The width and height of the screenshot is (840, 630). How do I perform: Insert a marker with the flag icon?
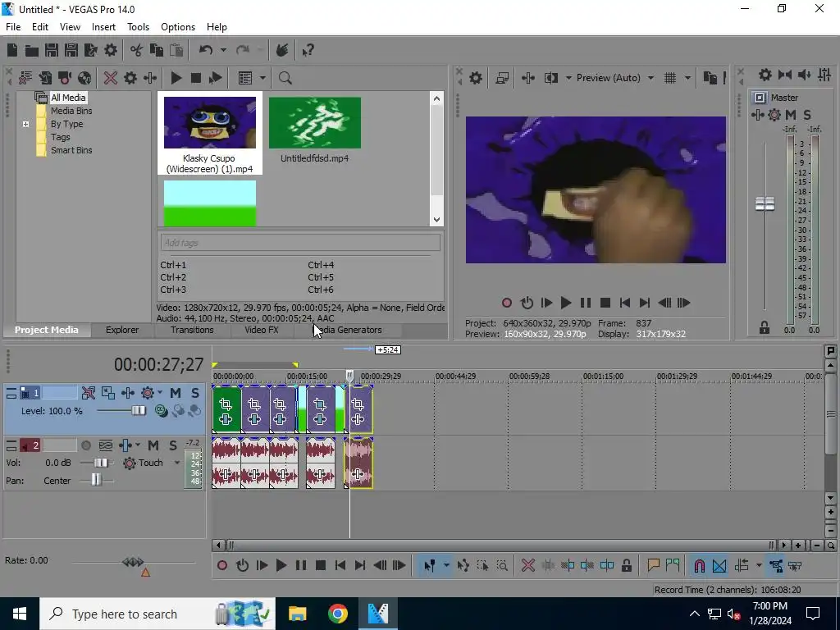[x=653, y=566]
